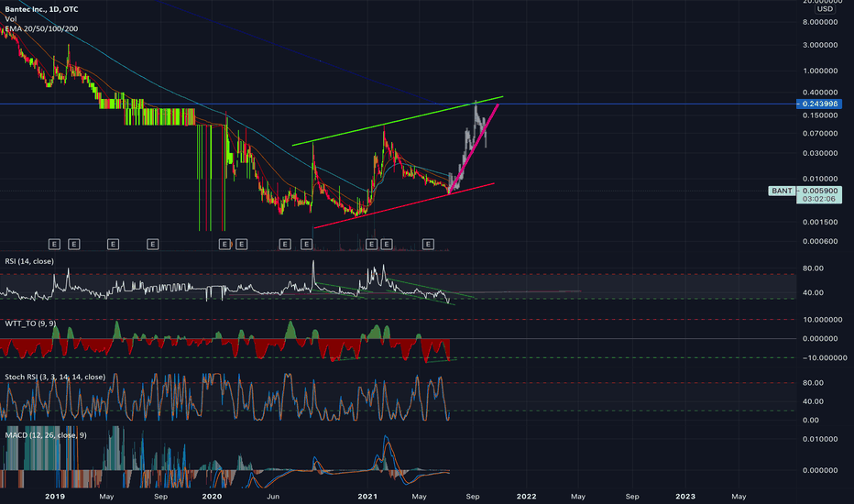Click the 2023 label on time axis
The width and height of the screenshot is (854, 504).
pyautogui.click(x=685, y=497)
